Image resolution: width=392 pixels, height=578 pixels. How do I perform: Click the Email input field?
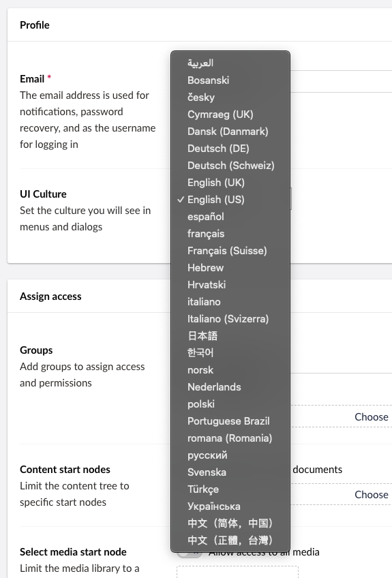tap(341, 82)
